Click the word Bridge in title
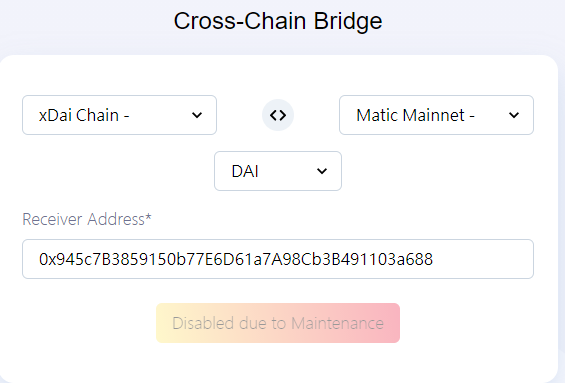 point(348,21)
